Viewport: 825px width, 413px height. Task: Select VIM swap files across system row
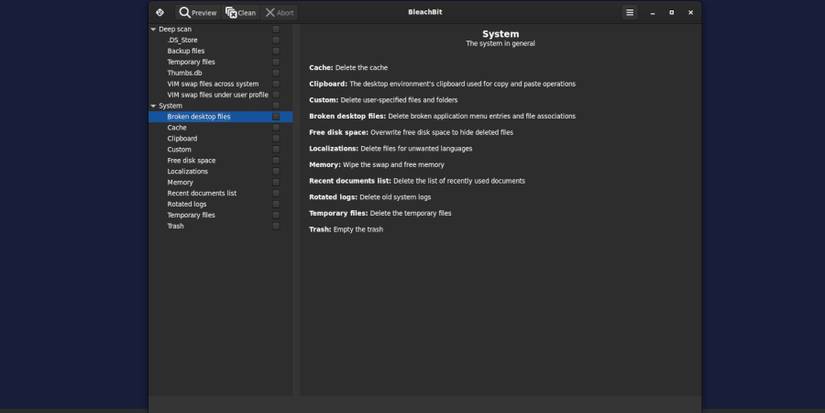220,84
